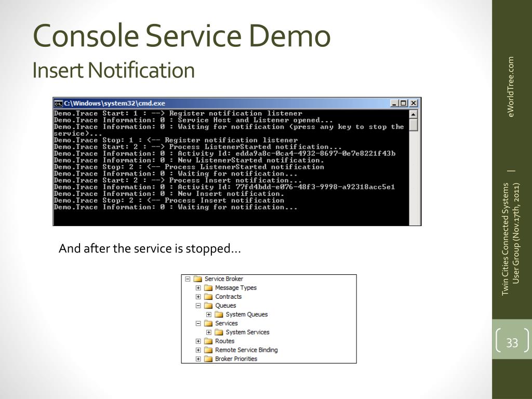
Task: Expand the Broker Priorities node
Action: (x=198, y=358)
